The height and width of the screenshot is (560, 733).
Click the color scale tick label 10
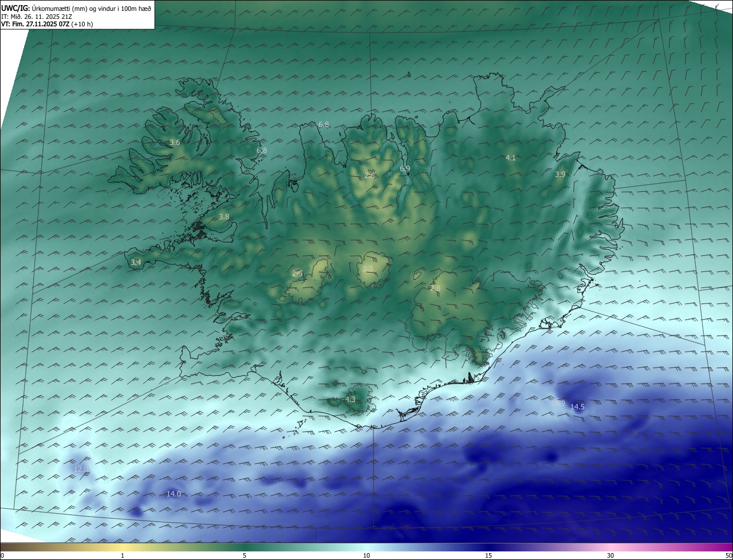[x=366, y=555]
